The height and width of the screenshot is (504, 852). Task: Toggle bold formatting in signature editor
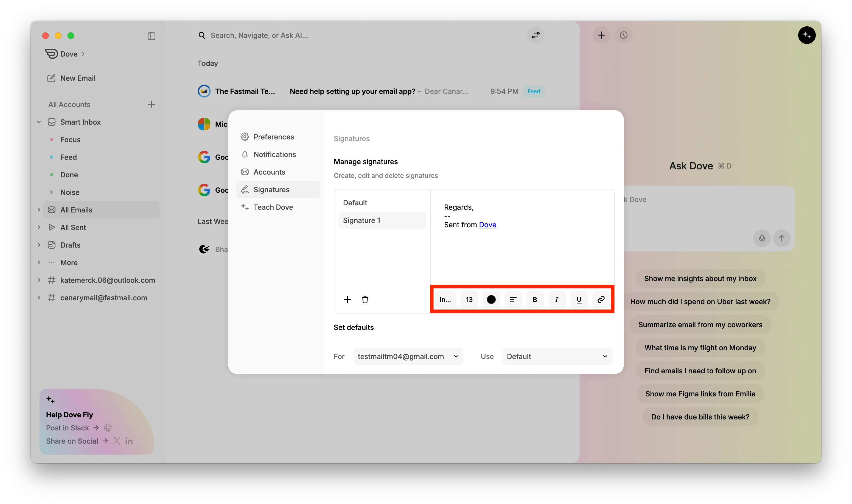(535, 299)
